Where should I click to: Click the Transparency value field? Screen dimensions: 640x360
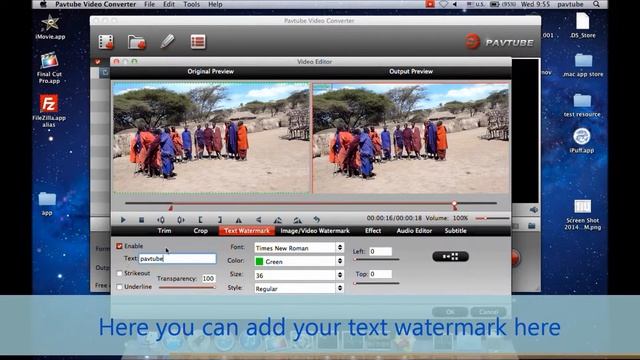click(x=209, y=278)
